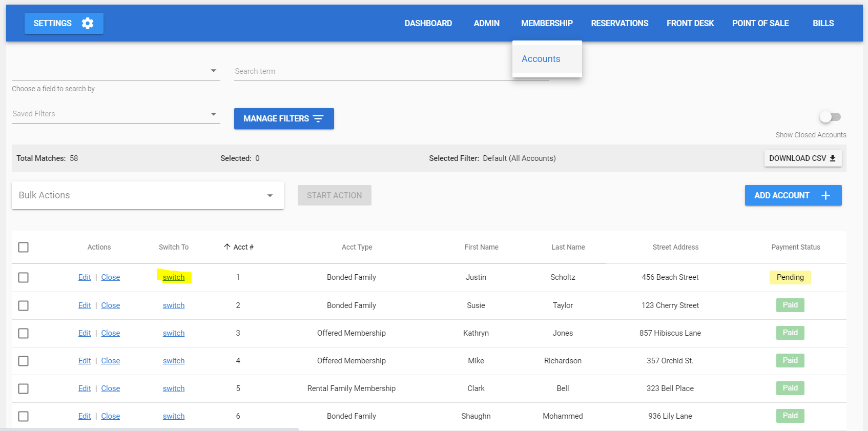Edit Shaughn Mohammed's account
868x431 pixels.
click(85, 416)
